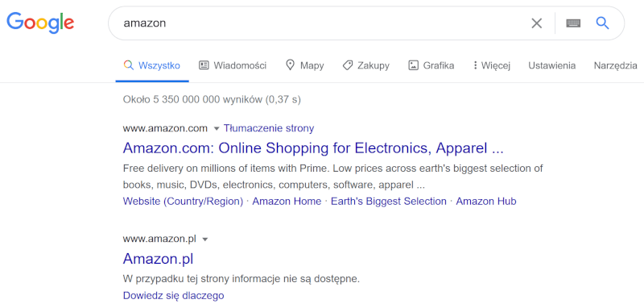This screenshot has width=644, height=308.
Task: Click the magnifier icon beside Wszystko
Action: click(129, 65)
